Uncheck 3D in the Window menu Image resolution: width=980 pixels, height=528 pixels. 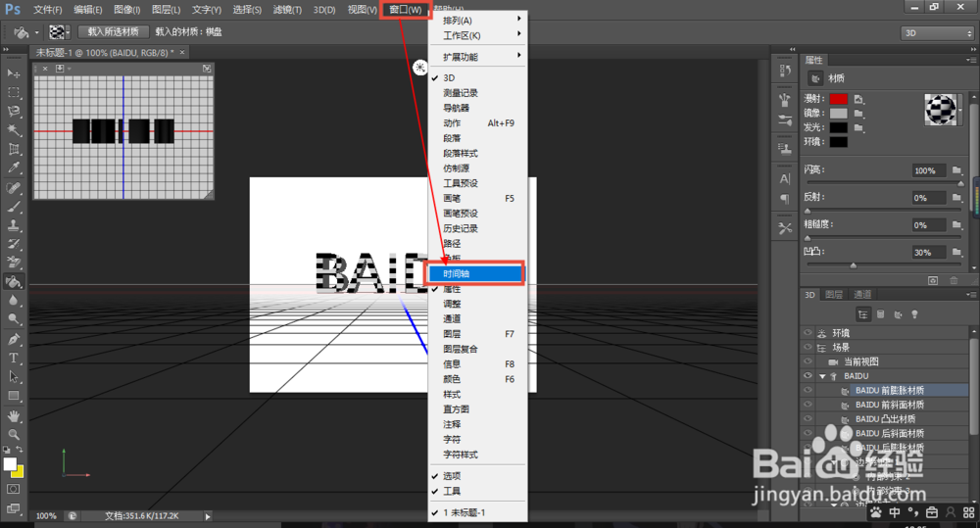(x=477, y=78)
